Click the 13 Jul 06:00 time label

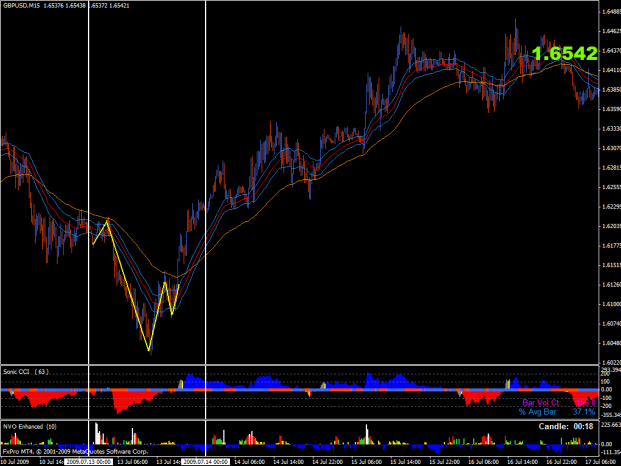click(132, 462)
